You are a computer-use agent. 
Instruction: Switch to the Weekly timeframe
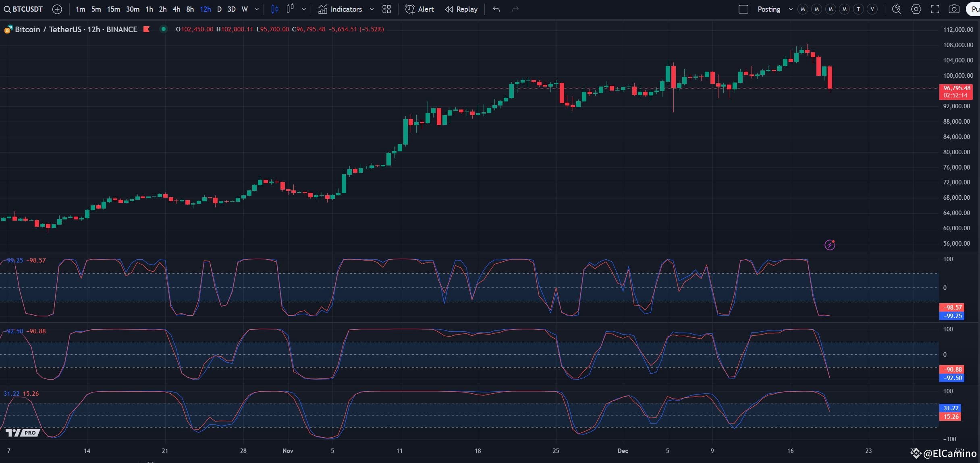click(x=244, y=9)
